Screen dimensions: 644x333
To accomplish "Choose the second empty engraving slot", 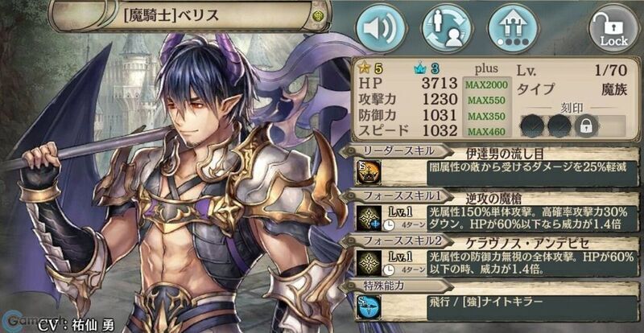I will pos(559,126).
